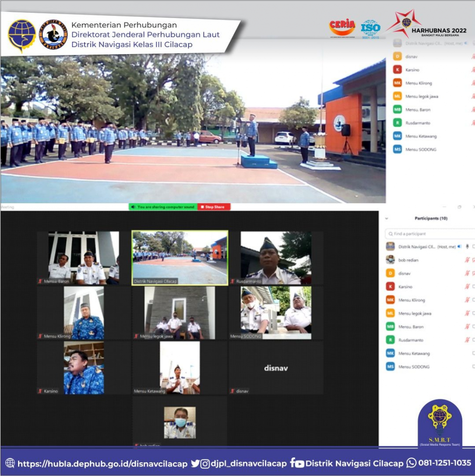Screen dimensions: 475x476
Task: Select the Mensu SODONG video tile
Action: [x=276, y=313]
